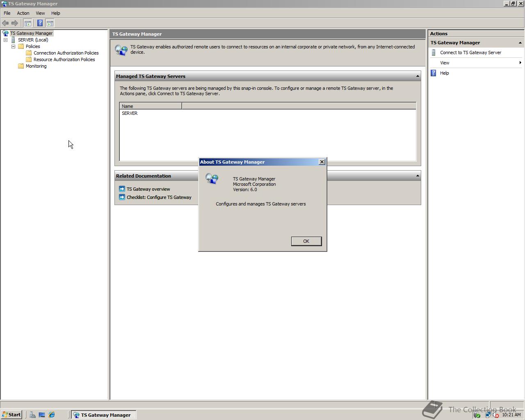This screenshot has height=420, width=525.
Task: Select the SERVER row in managed servers list
Action: [268, 113]
